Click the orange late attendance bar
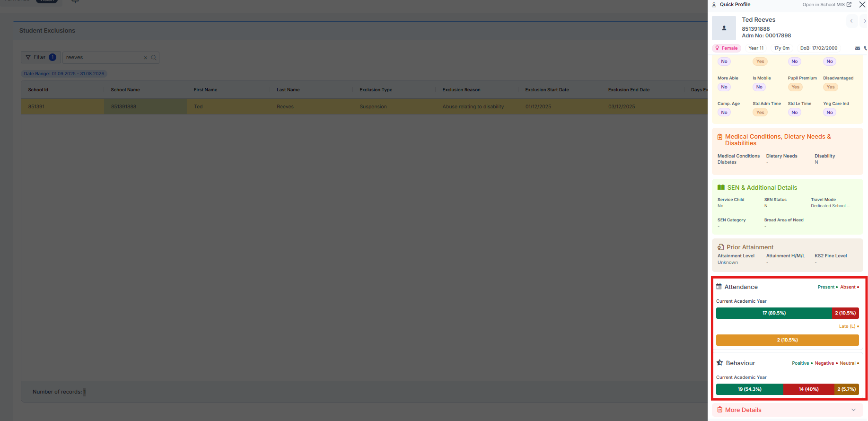This screenshot has height=421, width=868. tap(787, 340)
